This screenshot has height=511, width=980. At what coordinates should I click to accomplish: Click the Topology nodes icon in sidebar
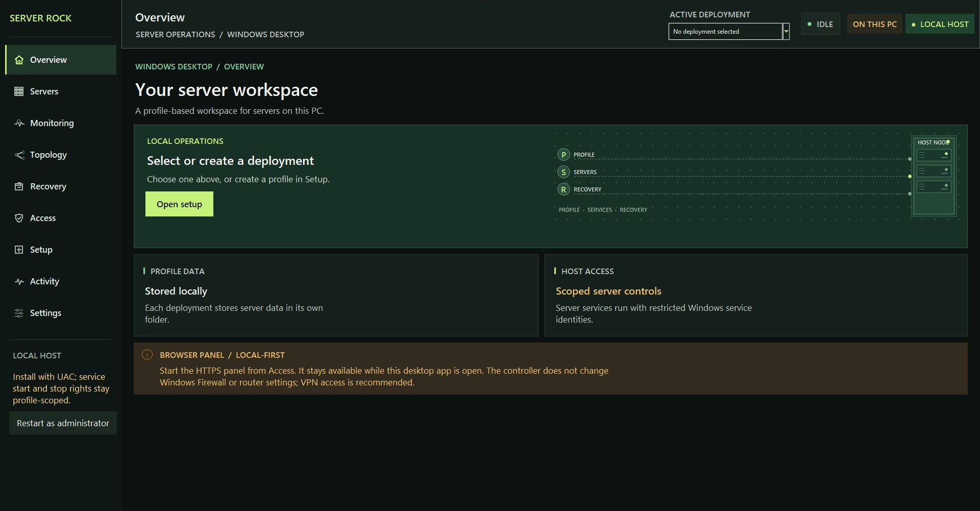(19, 155)
